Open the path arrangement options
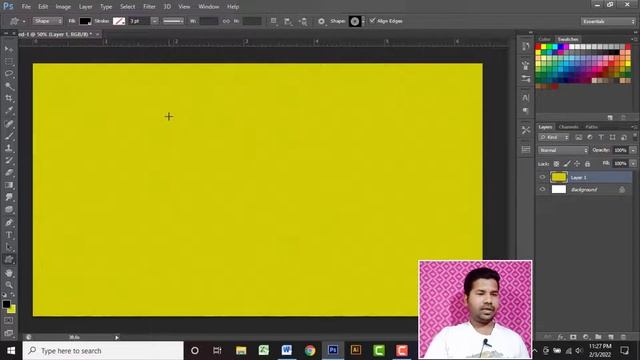 (303, 21)
